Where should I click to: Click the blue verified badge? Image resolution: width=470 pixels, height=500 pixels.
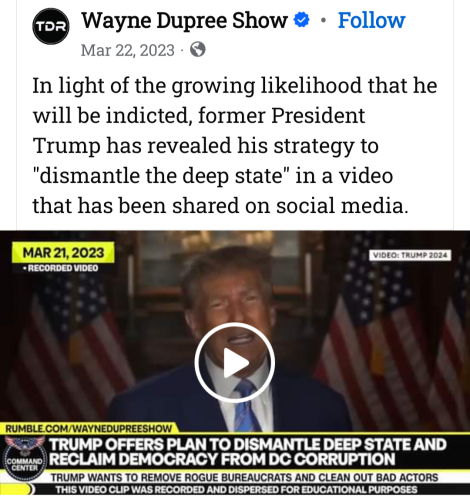[301, 20]
